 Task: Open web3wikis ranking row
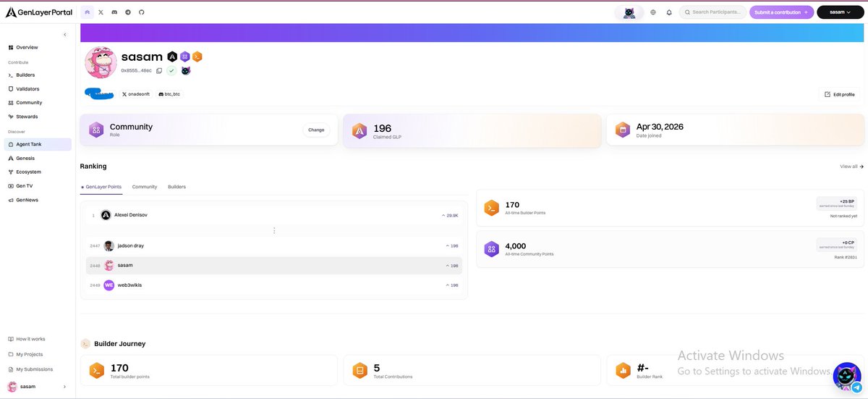coord(274,285)
